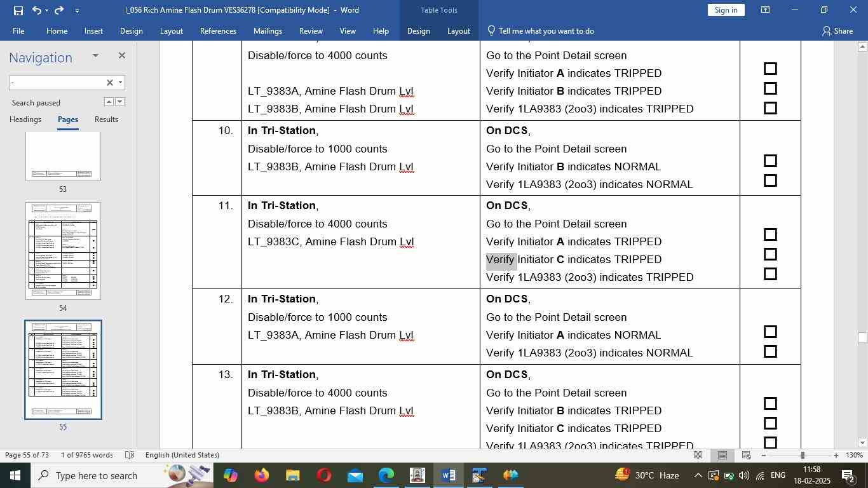
Task: Click the zoom slider handle
Action: [x=803, y=455]
